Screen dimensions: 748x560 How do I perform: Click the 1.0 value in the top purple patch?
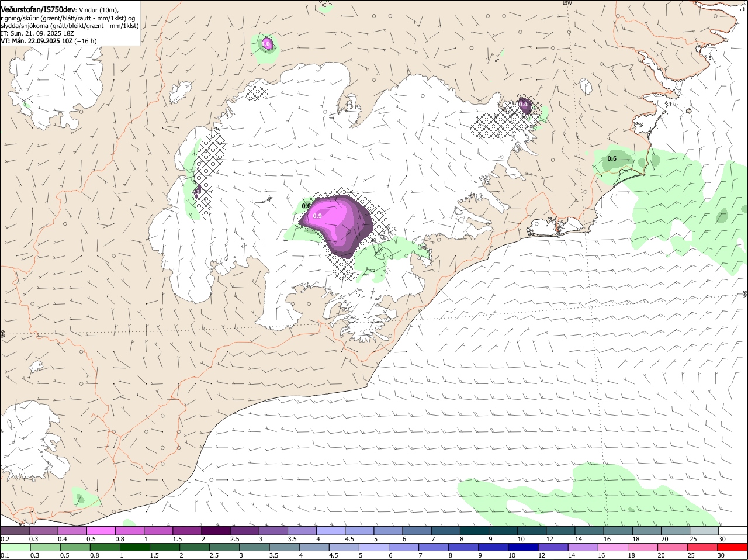(266, 44)
